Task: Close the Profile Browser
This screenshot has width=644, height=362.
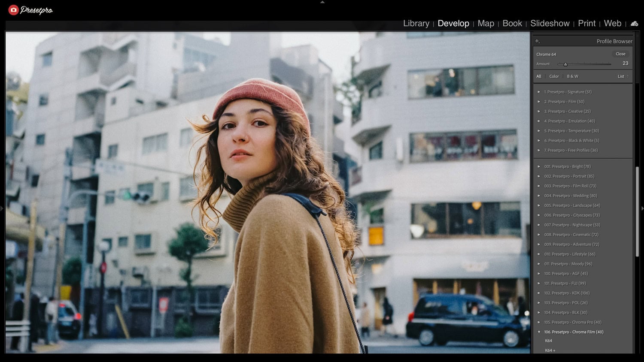Action: pyautogui.click(x=620, y=54)
